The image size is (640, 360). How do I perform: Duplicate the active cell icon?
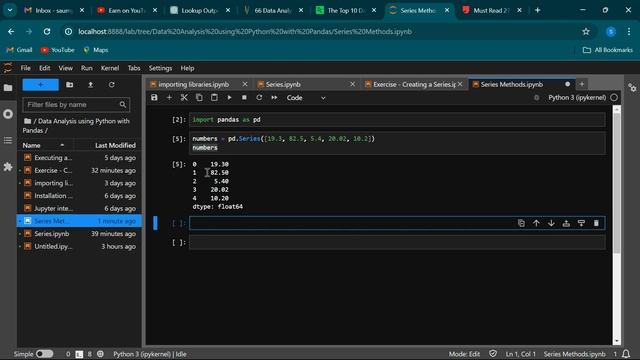521,223
